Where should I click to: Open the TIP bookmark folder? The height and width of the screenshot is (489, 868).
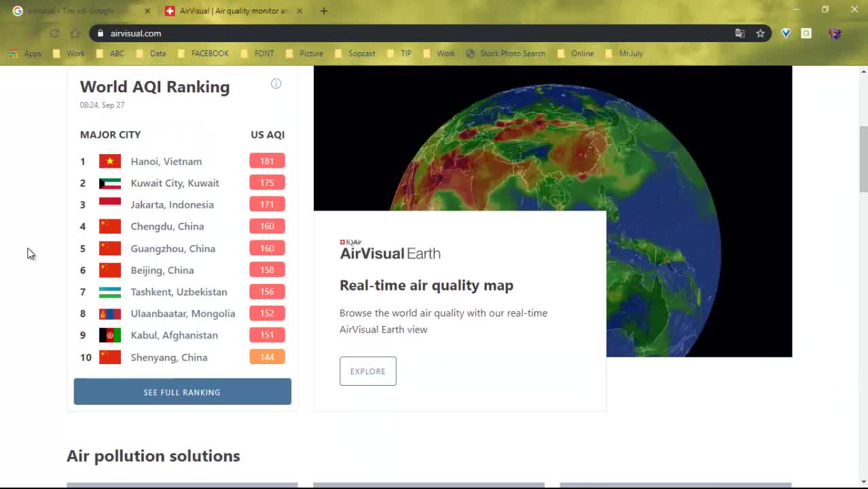pos(399,54)
